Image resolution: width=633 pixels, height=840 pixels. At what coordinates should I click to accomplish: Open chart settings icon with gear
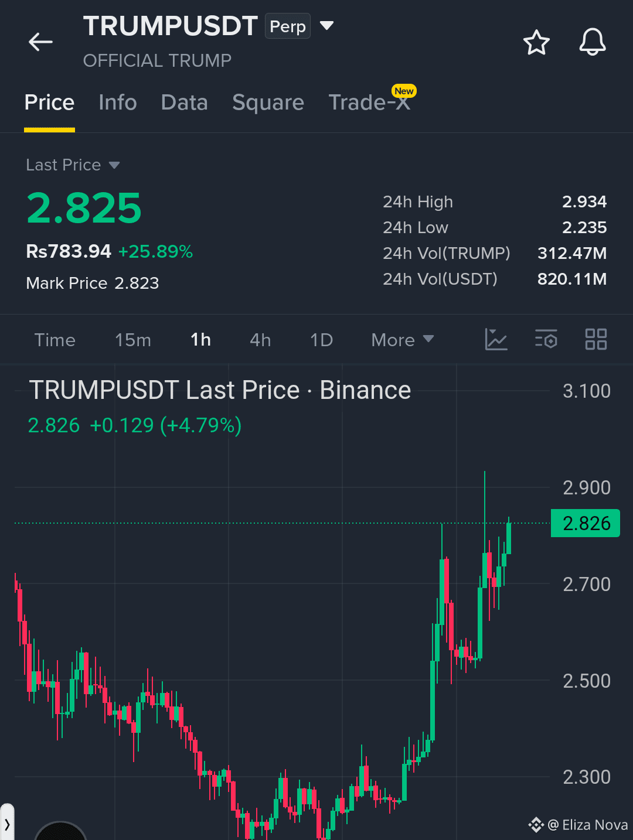coord(546,340)
